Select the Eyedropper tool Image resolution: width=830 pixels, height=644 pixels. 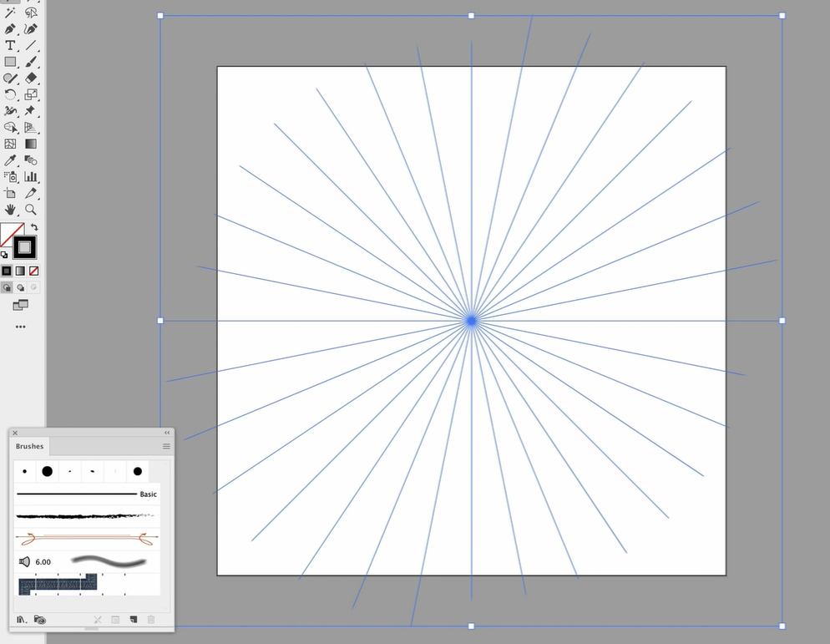coord(10,160)
